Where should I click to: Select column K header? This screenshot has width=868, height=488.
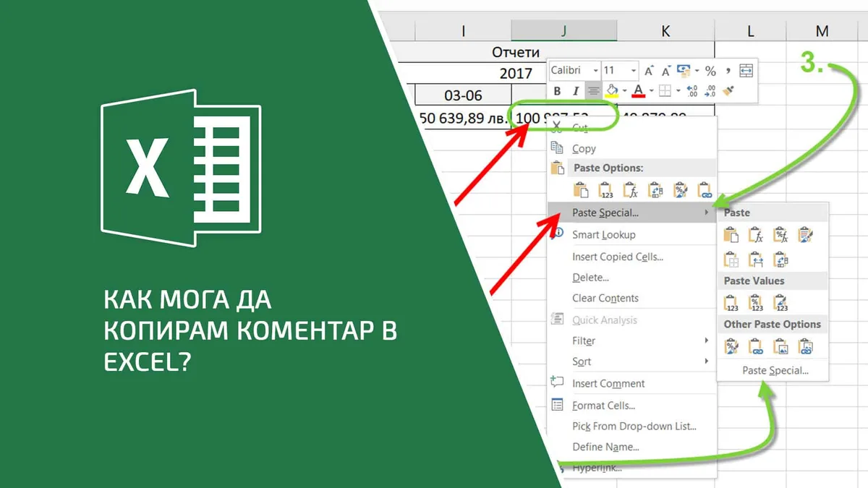665,30
